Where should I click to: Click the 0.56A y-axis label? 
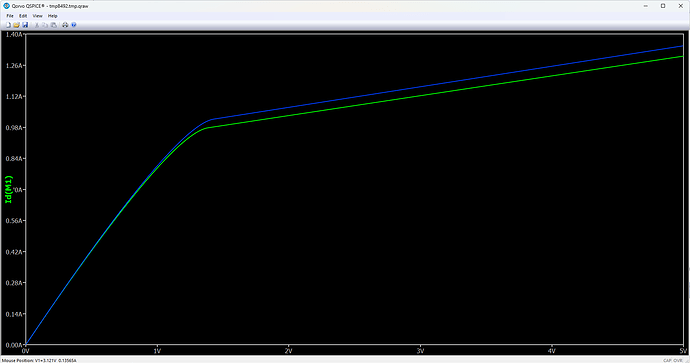point(14,221)
